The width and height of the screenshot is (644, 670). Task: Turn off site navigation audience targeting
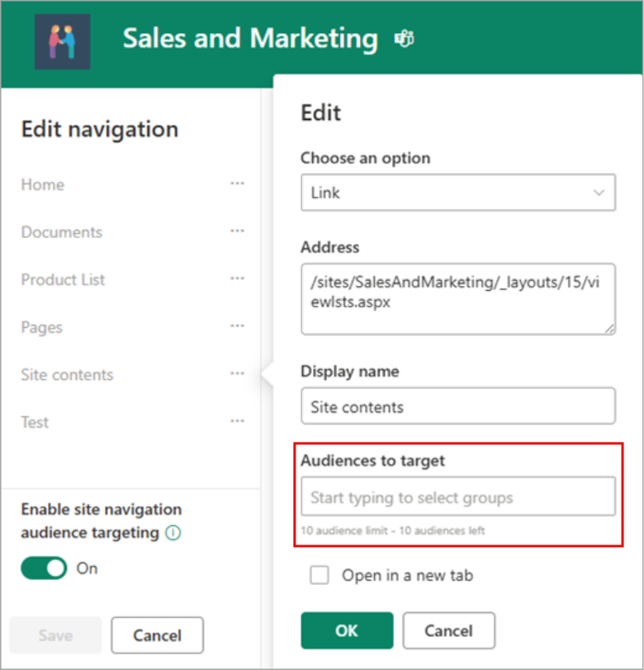point(43,568)
